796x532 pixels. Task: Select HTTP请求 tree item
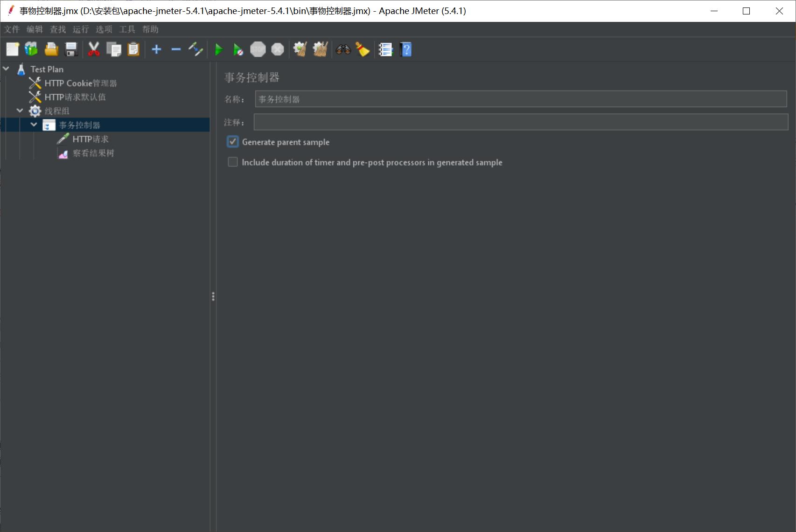pos(91,139)
